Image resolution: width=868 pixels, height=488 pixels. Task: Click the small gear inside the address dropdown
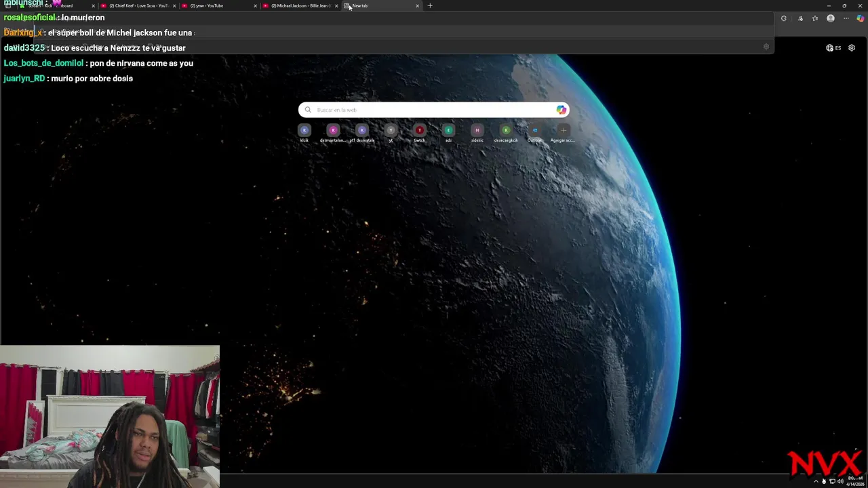[766, 47]
